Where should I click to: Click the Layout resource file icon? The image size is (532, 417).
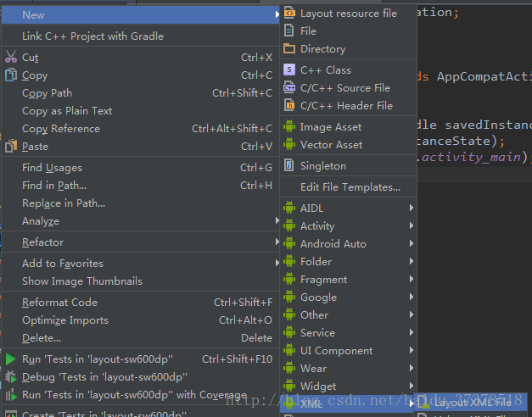289,14
